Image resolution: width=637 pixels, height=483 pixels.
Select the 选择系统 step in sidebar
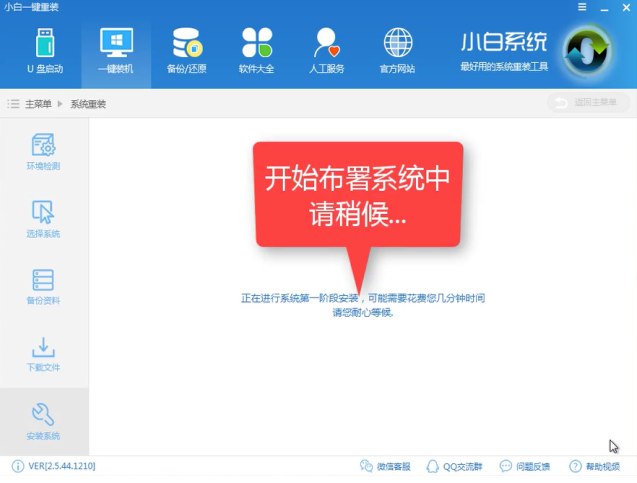(x=43, y=219)
